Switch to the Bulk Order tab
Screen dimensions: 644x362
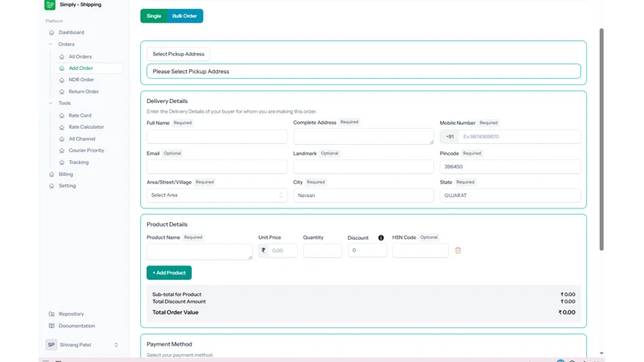[184, 16]
